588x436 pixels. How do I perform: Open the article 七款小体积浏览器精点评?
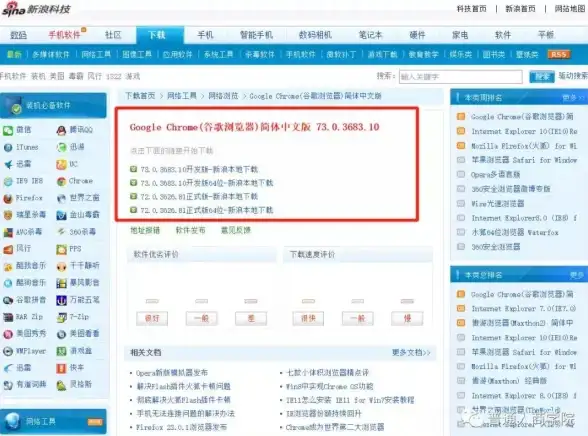pos(327,373)
